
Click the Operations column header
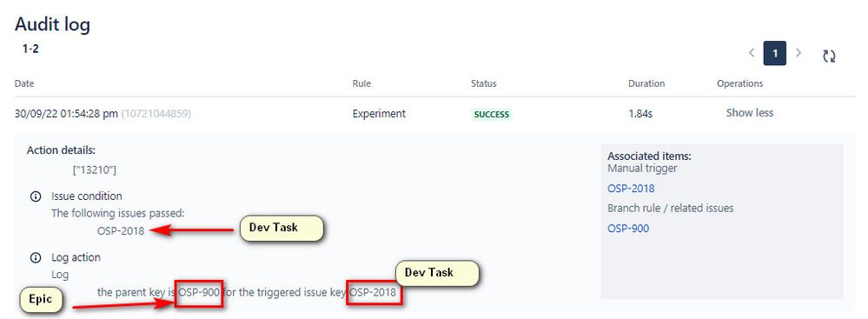739,83
